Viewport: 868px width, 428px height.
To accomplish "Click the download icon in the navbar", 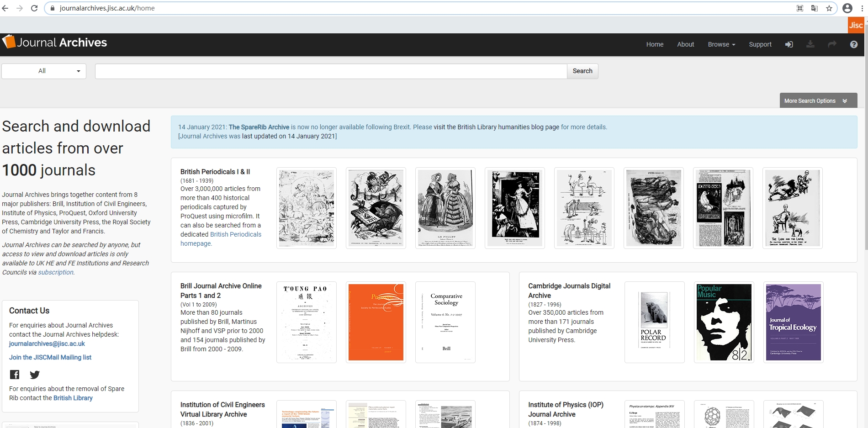I will pos(810,44).
